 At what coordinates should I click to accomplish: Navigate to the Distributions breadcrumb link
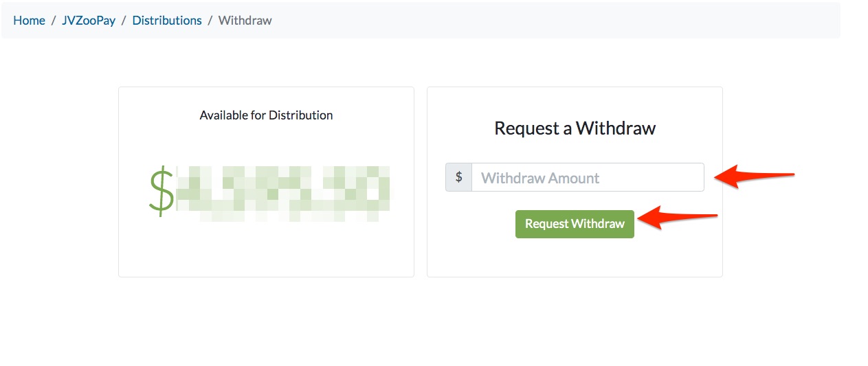click(167, 21)
